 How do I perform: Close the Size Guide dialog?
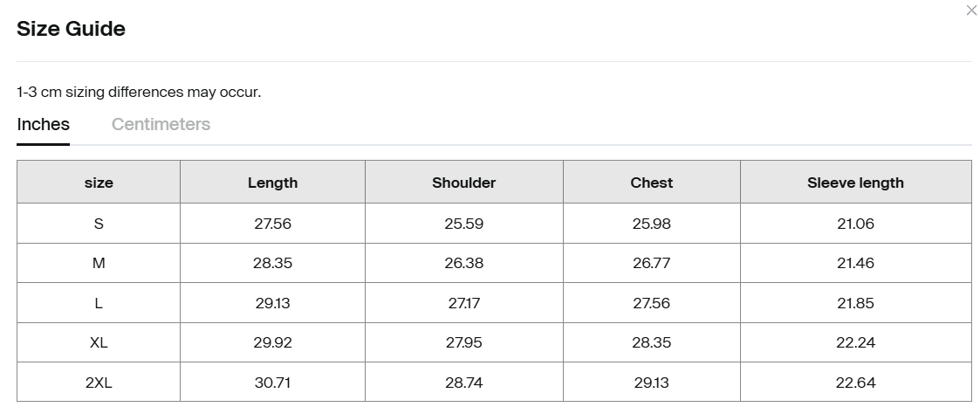(971, 10)
